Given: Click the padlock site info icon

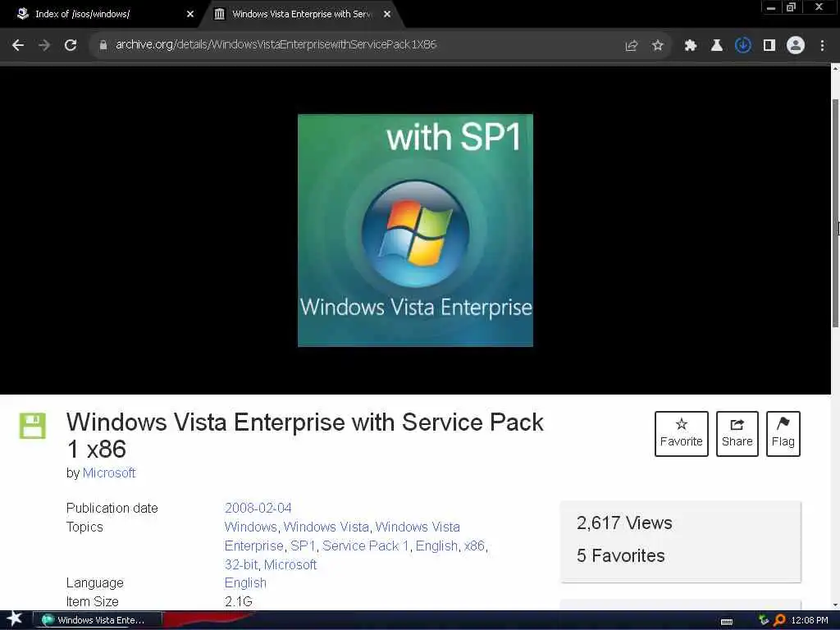Looking at the screenshot, I should click(x=103, y=45).
